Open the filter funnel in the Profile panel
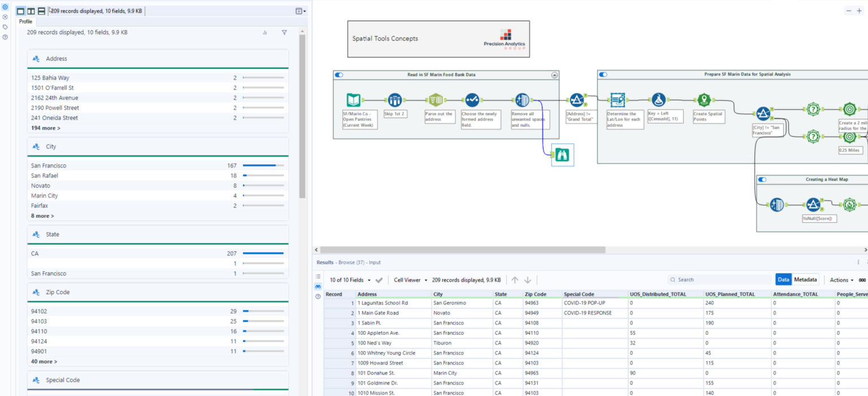Image resolution: width=868 pixels, height=396 pixels. pyautogui.click(x=284, y=32)
